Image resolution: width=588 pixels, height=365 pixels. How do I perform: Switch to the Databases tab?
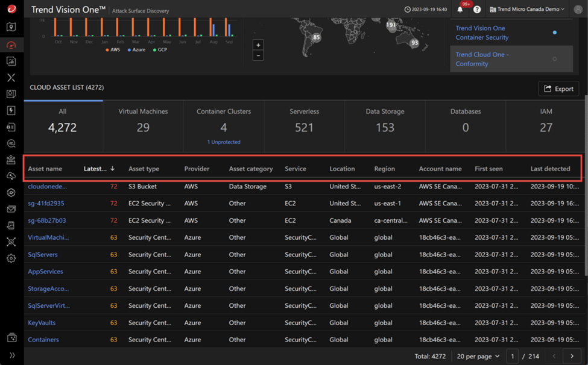(x=466, y=126)
